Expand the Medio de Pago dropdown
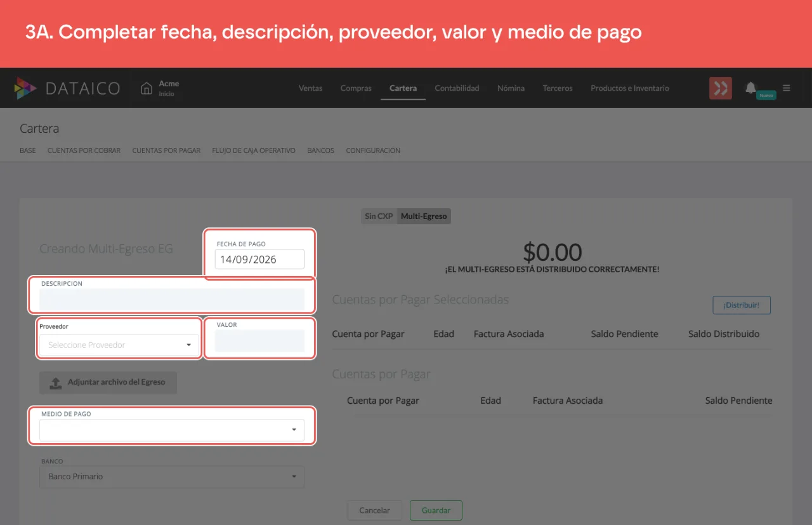 [x=172, y=430]
